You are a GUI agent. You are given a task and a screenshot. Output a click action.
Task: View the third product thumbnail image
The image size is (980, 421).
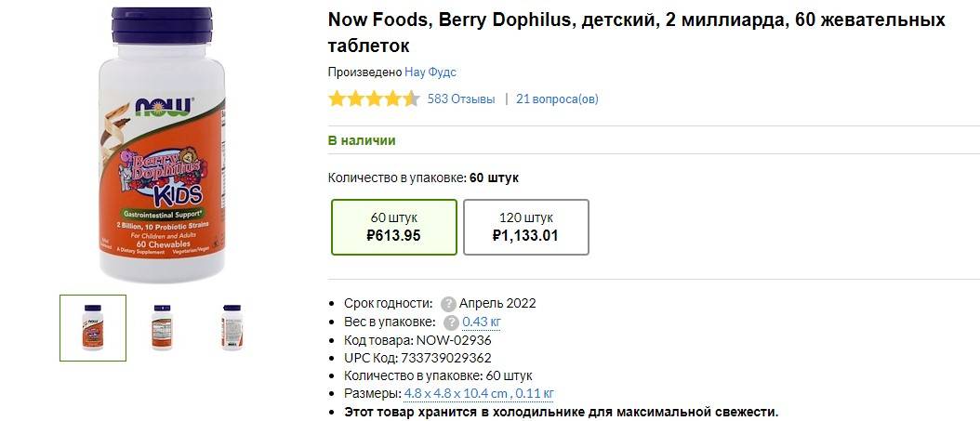[x=232, y=327]
